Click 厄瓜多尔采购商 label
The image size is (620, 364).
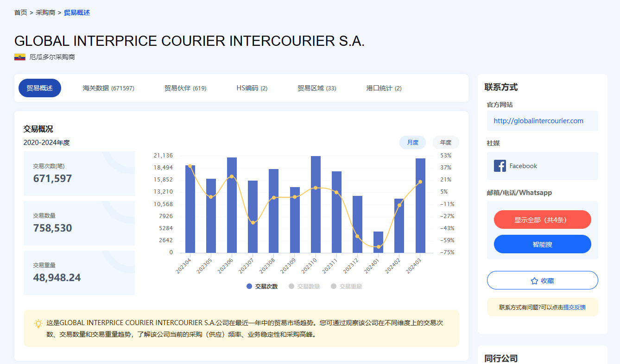(52, 57)
